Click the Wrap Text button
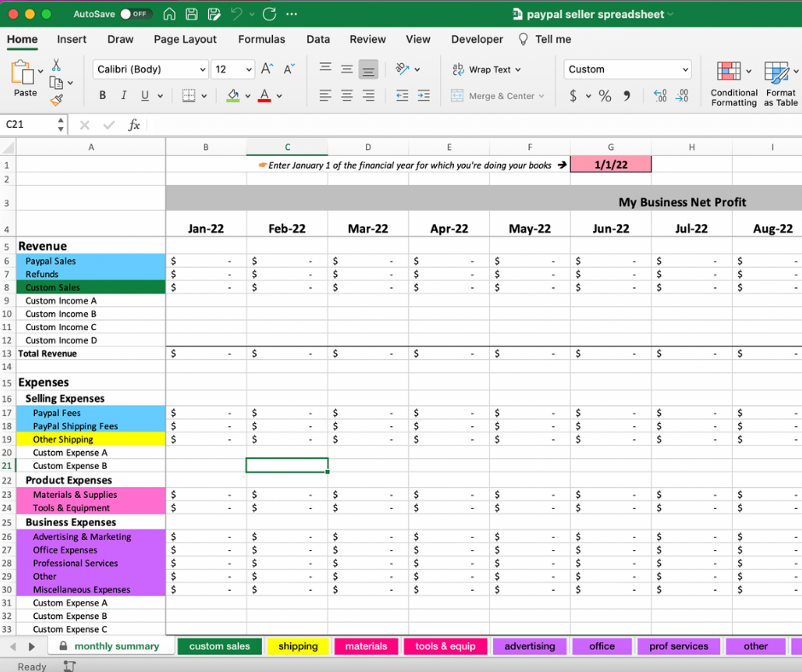The height and width of the screenshot is (672, 802). pyautogui.click(x=485, y=70)
